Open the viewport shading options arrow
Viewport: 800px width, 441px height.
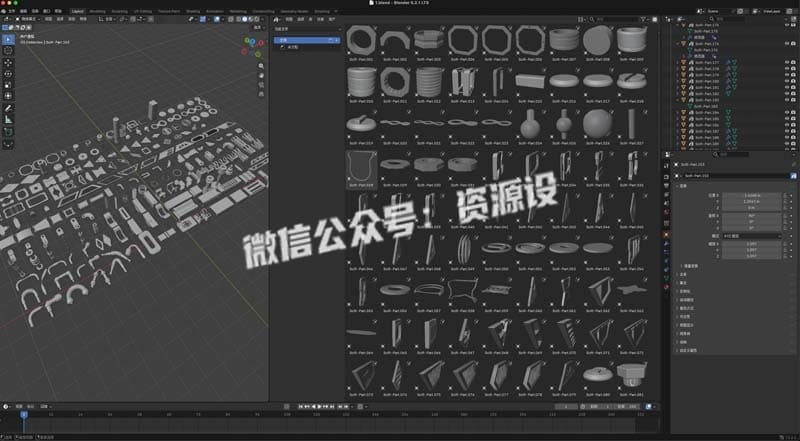(x=262, y=19)
